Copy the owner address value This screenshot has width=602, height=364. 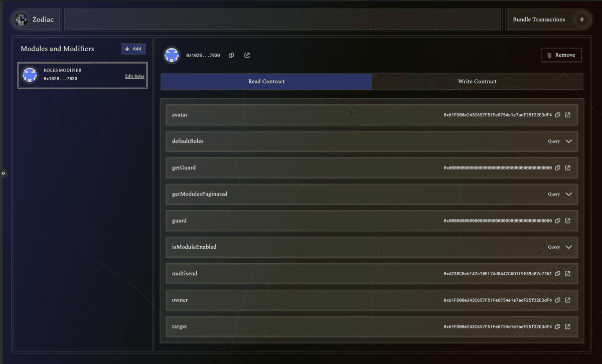pyautogui.click(x=557, y=300)
